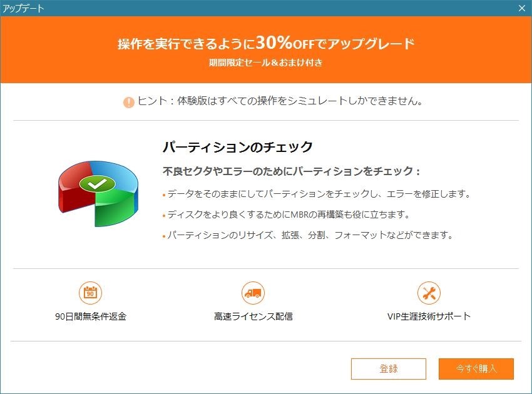This screenshot has width=532, height=394.
Task: Click the VIP生涯技術サポート label
Action: [x=429, y=316]
